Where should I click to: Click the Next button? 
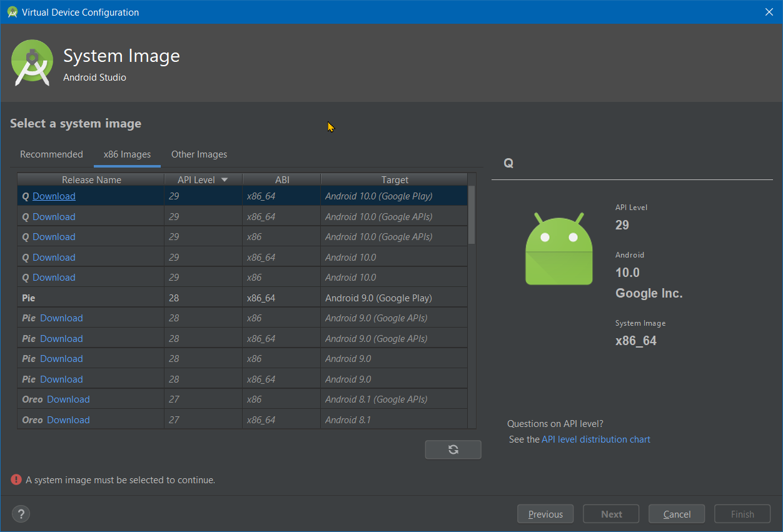(611, 514)
